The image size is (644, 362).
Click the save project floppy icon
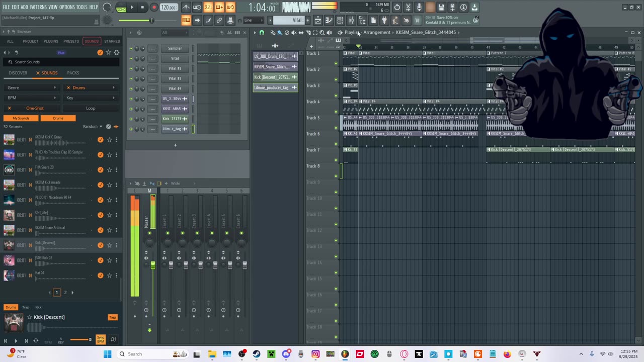point(441,7)
